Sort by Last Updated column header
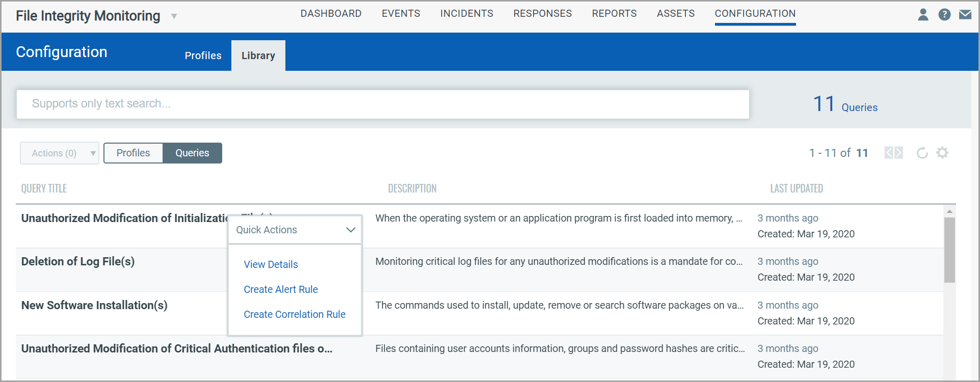Viewport: 980px width, 382px height. pos(797,188)
